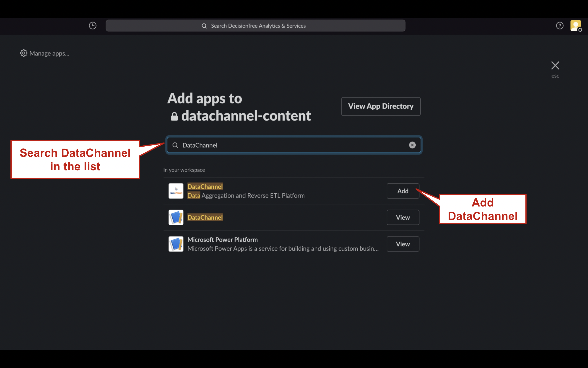Focus the apps search field containing DataChannel
Screen dimensions: 588x368
coord(294,145)
